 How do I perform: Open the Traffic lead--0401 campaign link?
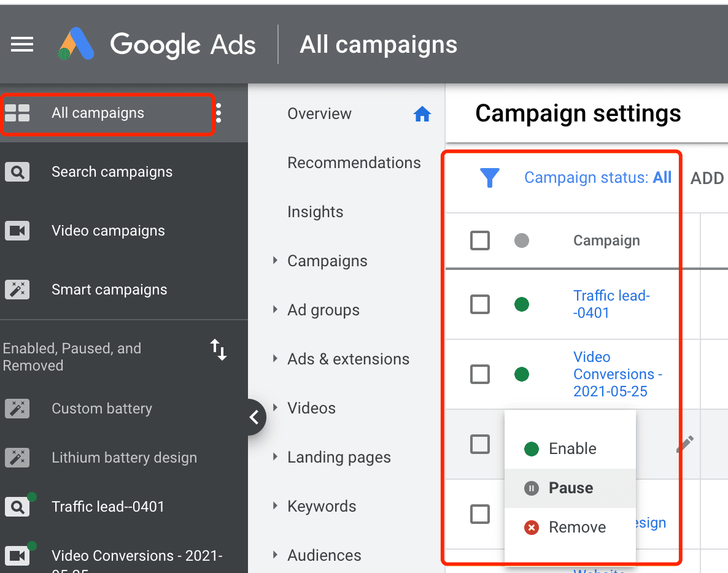tap(611, 304)
